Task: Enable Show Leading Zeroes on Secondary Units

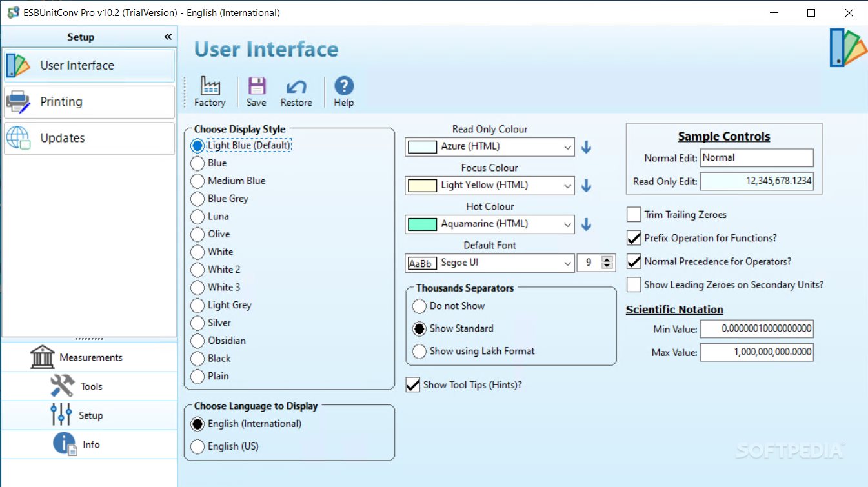Action: pos(634,284)
